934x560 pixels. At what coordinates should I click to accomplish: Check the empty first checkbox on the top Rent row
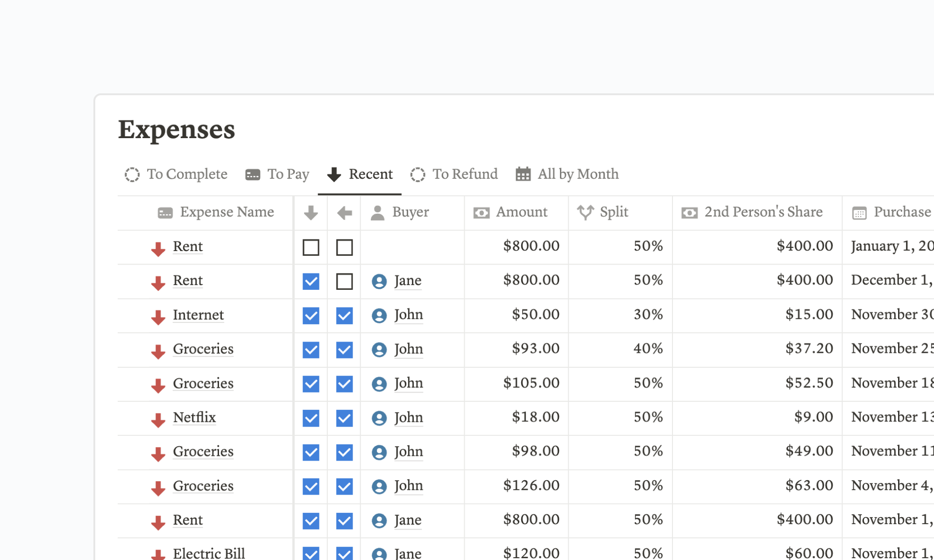[311, 247]
